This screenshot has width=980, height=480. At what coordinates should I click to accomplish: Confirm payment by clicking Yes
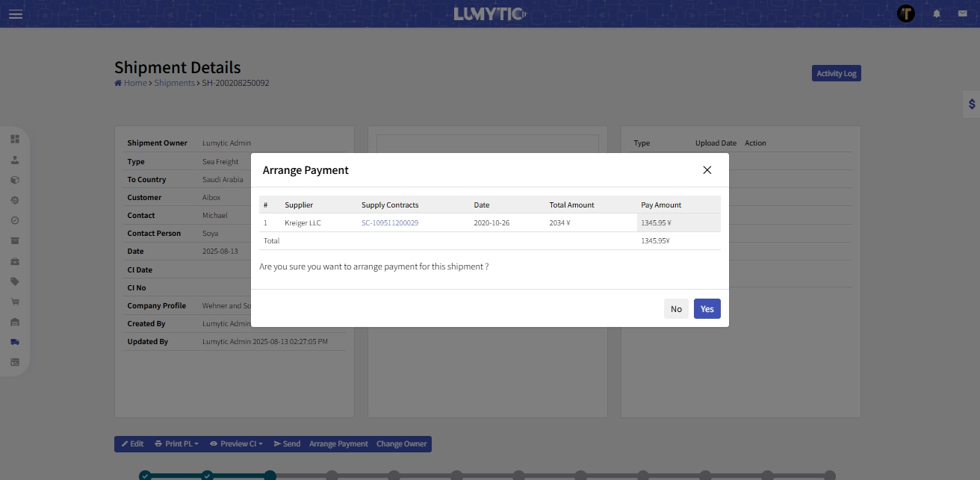[x=707, y=308]
